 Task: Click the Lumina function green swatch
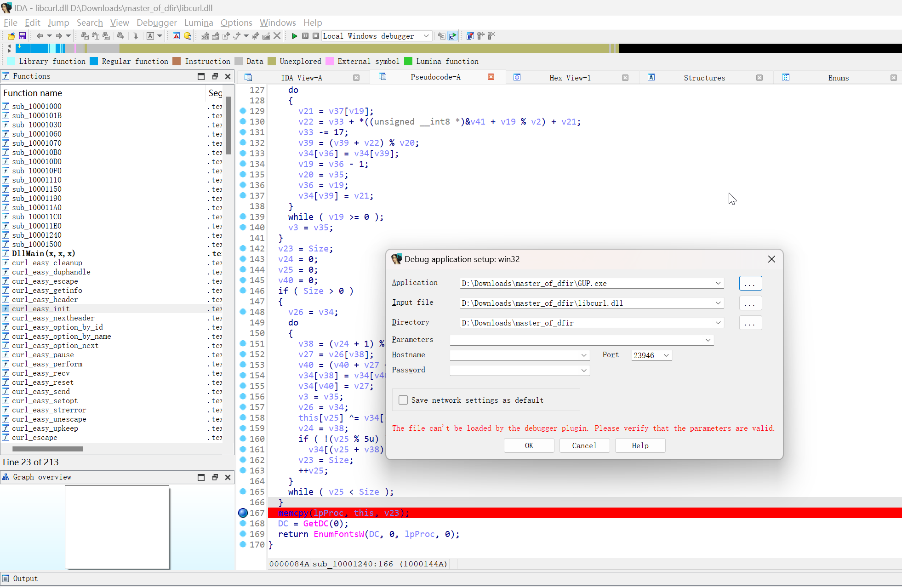(408, 61)
